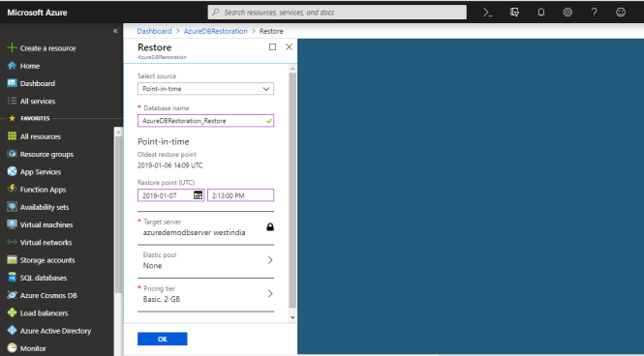Screen dimensions: 644x356
Task: Open Virtual machines menu label
Action: click(46, 224)
